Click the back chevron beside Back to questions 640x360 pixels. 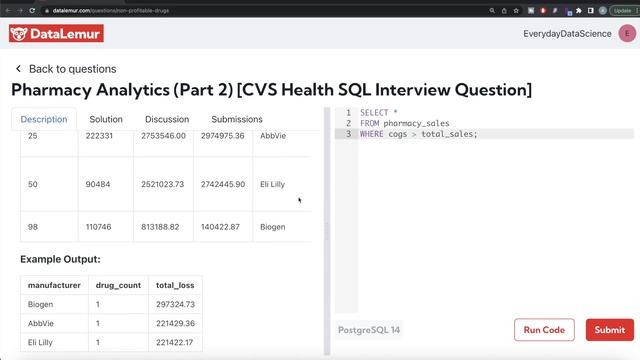(18, 69)
